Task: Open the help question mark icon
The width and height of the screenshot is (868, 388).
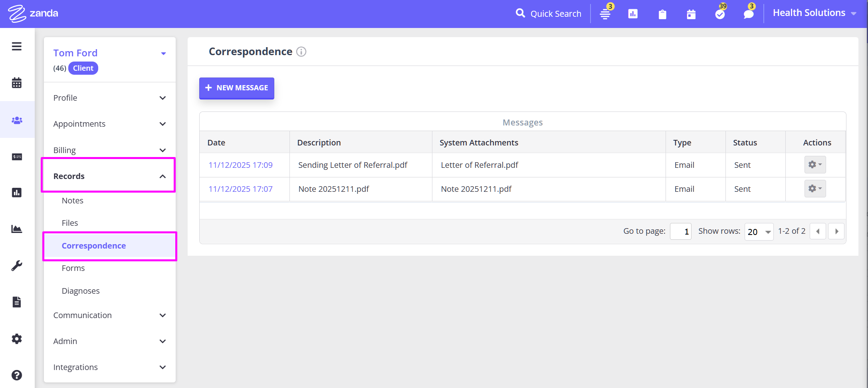Action: (x=17, y=375)
